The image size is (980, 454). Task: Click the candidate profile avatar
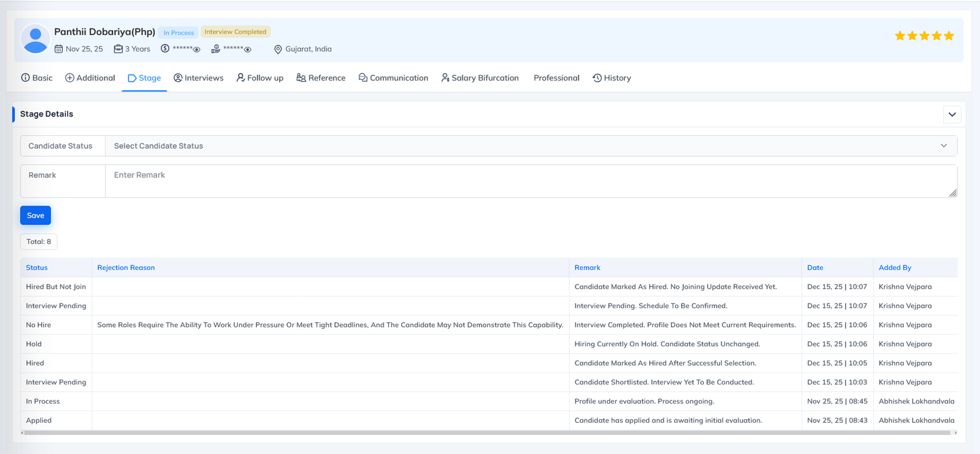35,39
